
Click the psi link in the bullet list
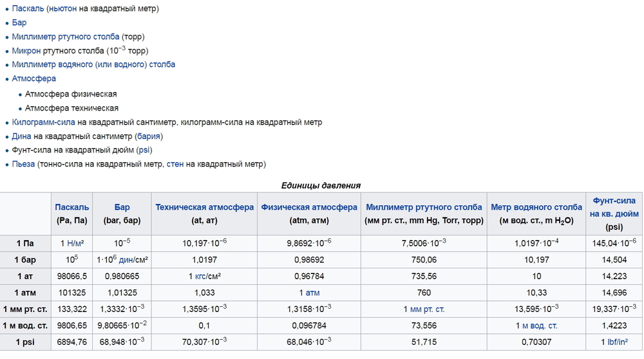click(x=144, y=150)
